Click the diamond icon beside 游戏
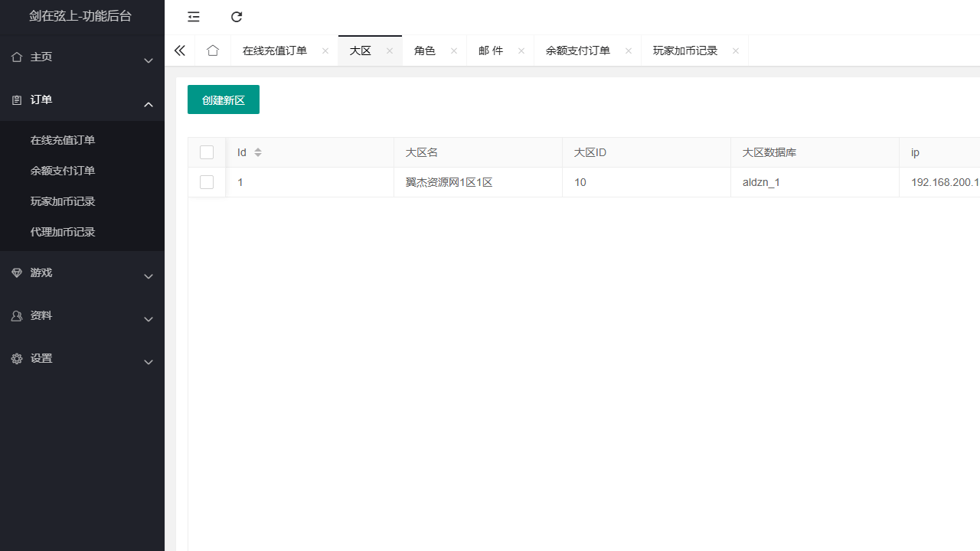This screenshot has width=980, height=551. pos(17,272)
